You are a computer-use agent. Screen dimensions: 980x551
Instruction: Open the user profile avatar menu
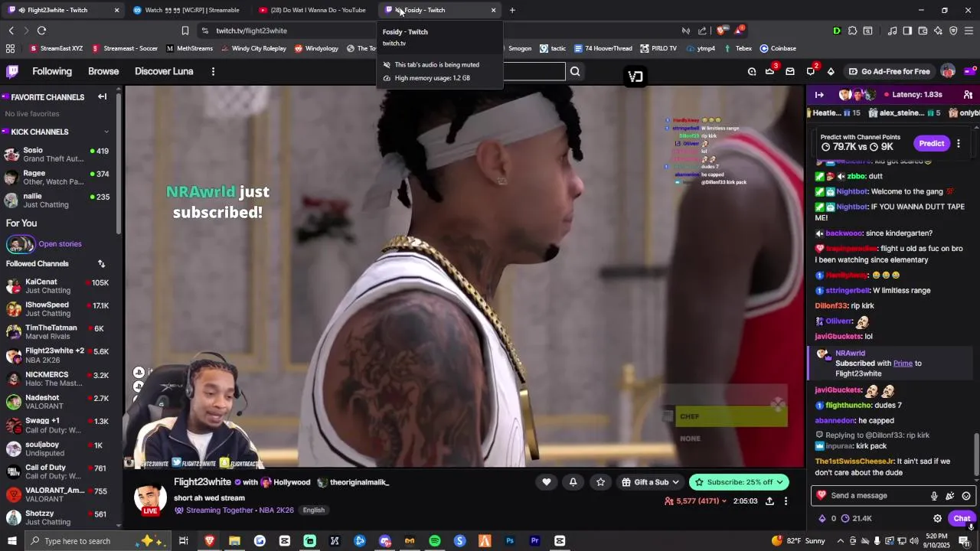948,71
